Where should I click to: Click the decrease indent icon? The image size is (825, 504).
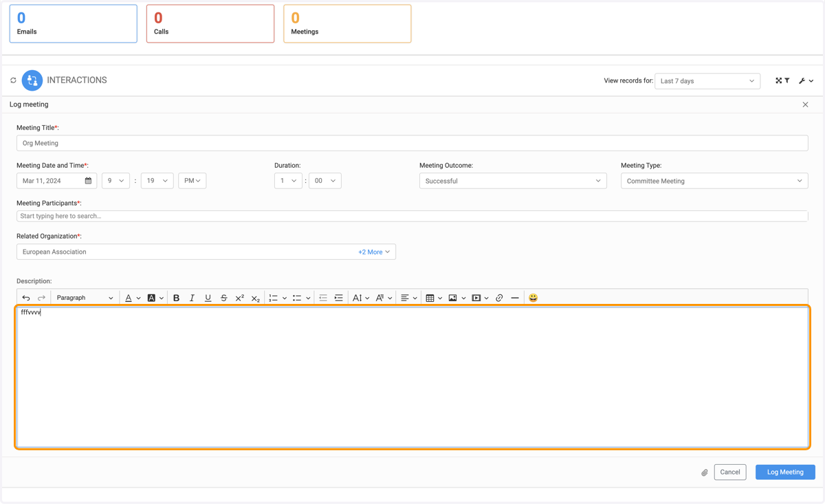point(323,298)
